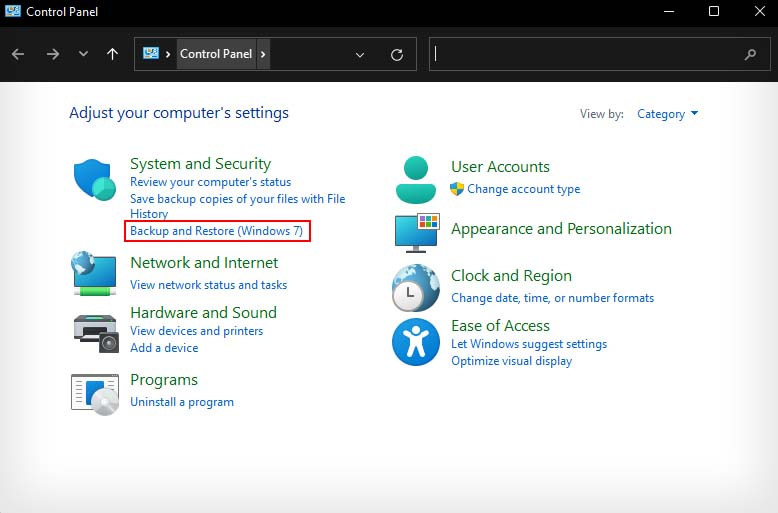
Task: Open Backup and Restore (Windows 7)
Action: click(216, 231)
